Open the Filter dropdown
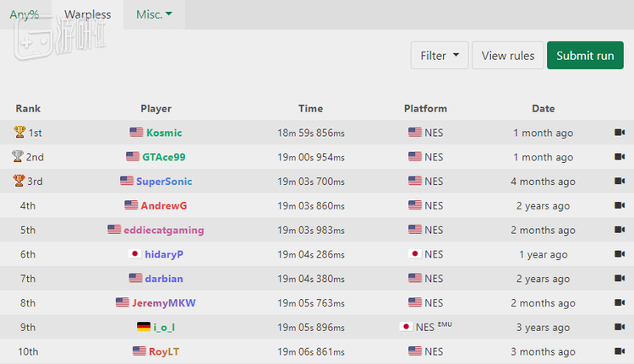The height and width of the screenshot is (364, 634). coord(439,56)
